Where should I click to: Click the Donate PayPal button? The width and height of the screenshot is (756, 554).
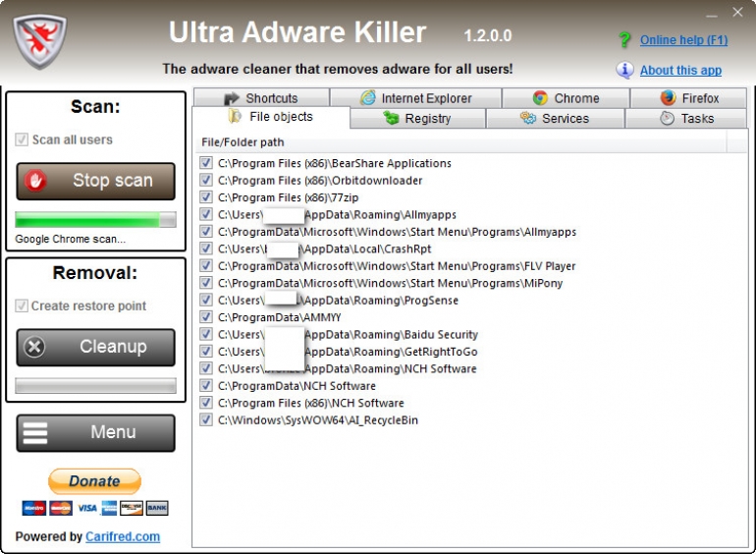[x=94, y=480]
